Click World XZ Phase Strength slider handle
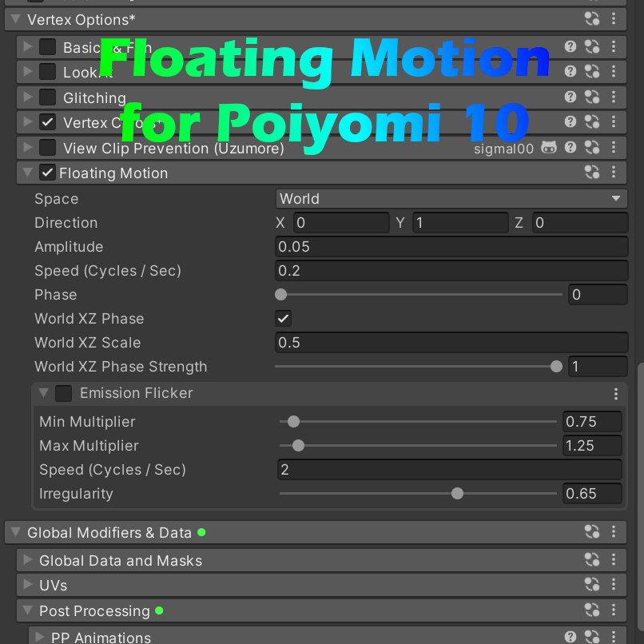644x644 pixels. point(556,367)
